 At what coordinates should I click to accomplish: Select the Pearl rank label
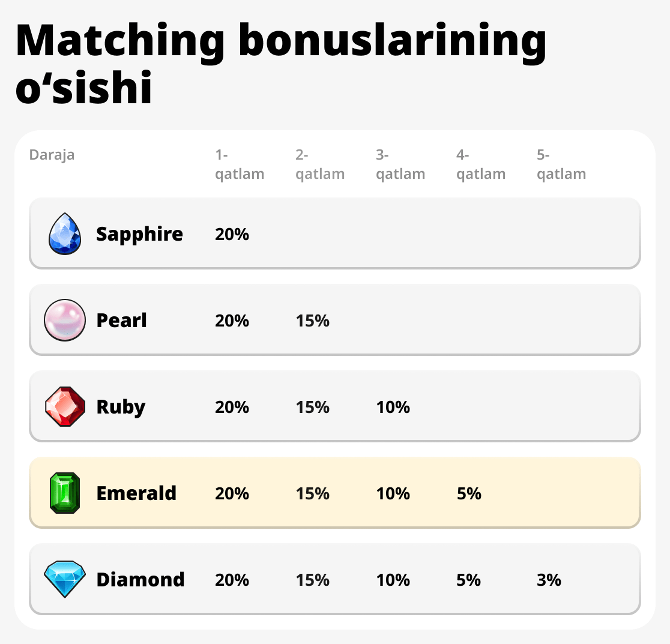[x=121, y=320]
